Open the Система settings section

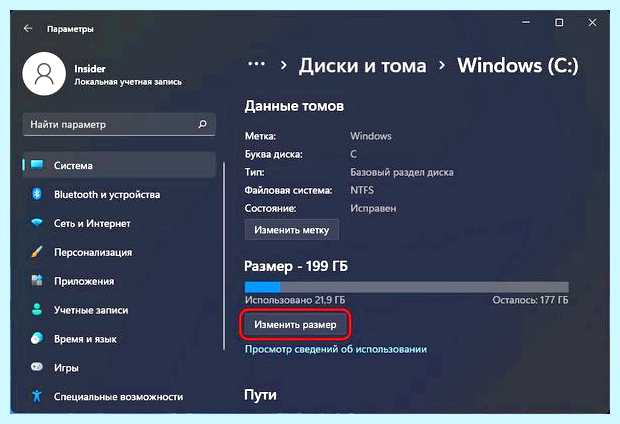(119, 165)
